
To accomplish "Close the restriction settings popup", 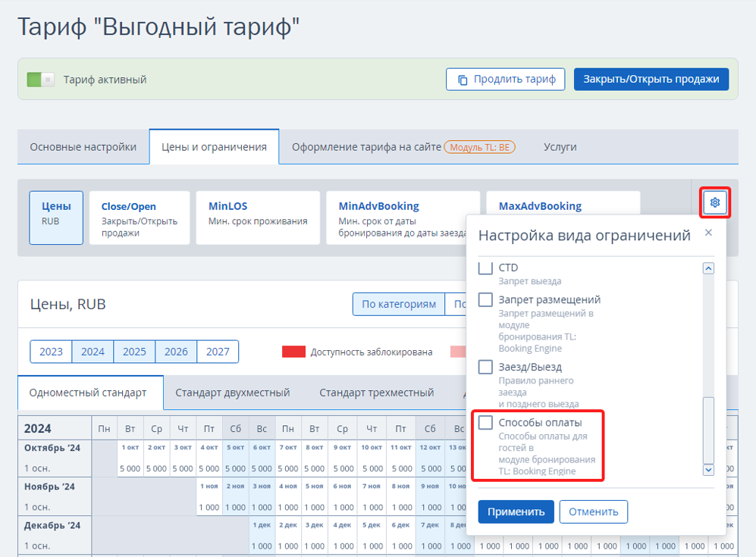I will pos(708,233).
